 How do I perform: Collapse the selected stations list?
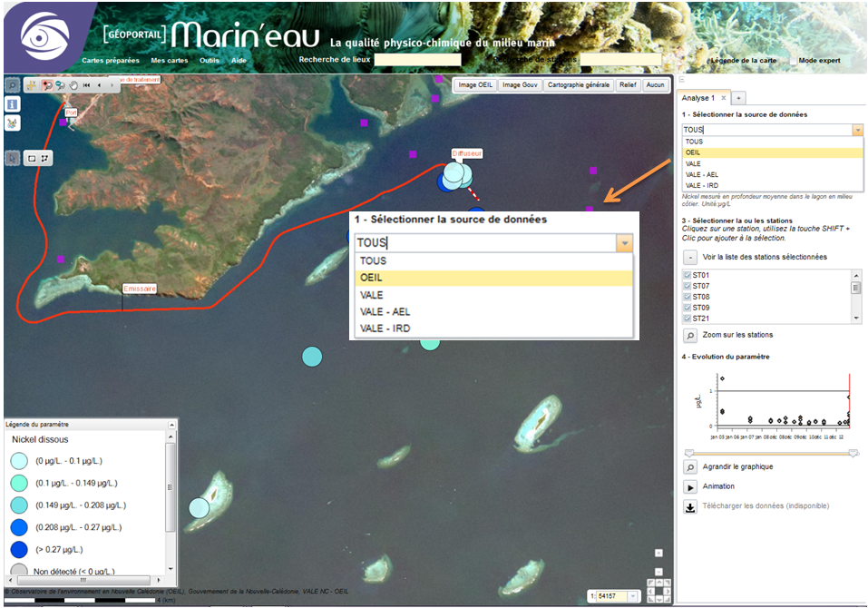[x=690, y=257]
